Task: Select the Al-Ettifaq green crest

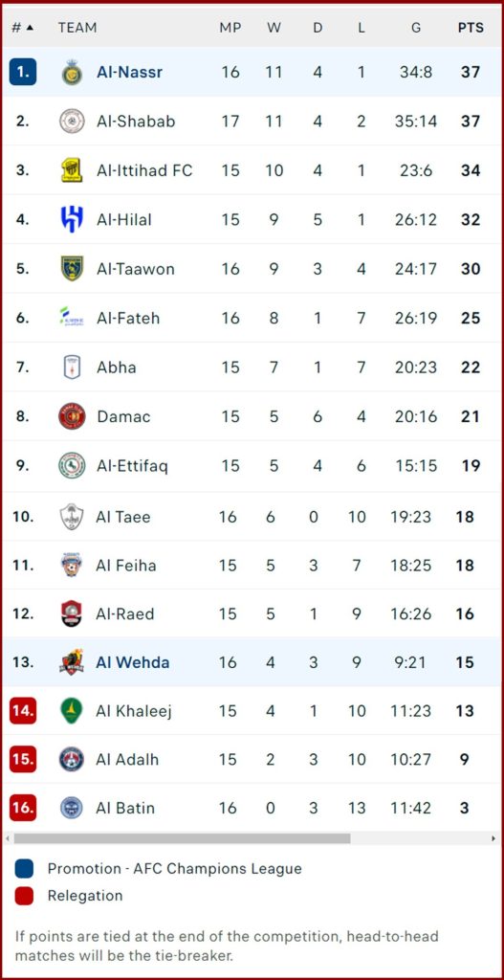Action: point(72,466)
